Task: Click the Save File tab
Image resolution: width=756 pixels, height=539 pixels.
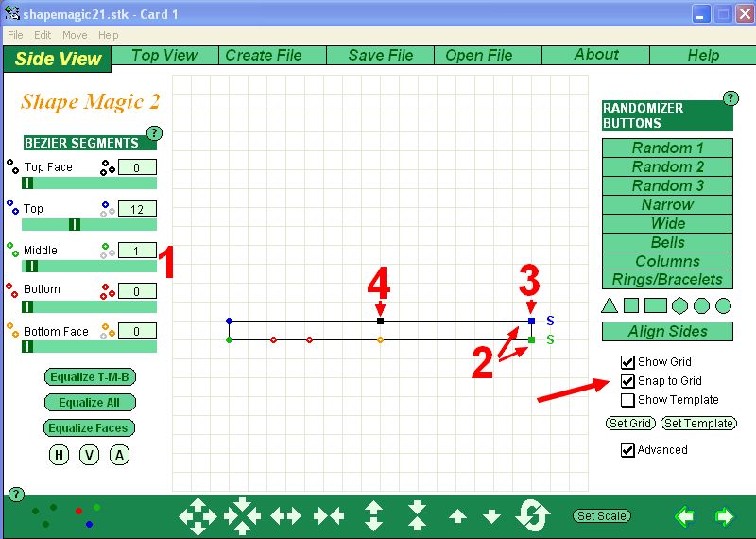Action: 381,55
